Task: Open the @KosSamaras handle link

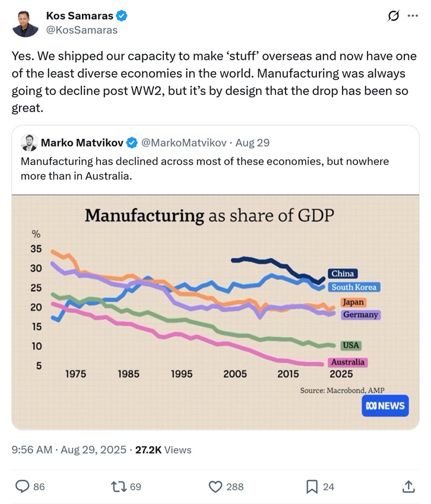Action: [x=82, y=30]
